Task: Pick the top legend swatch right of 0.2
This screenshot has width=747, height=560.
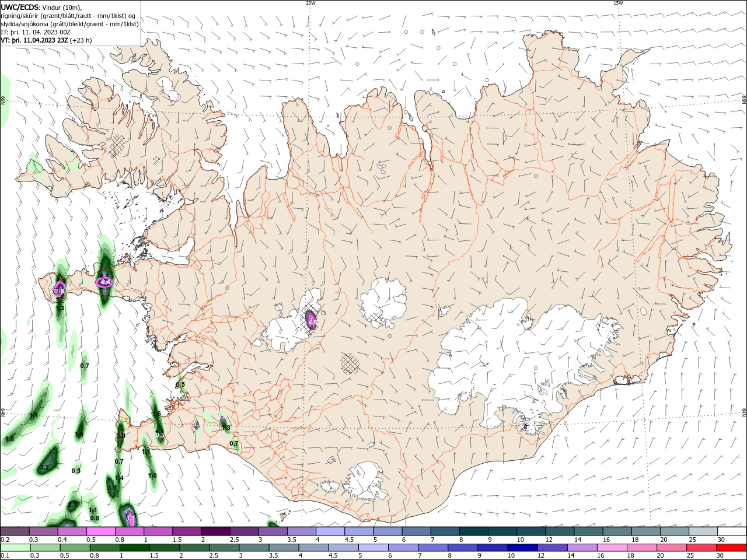Action: [15, 531]
